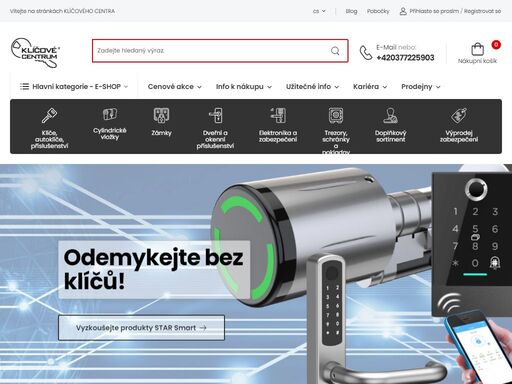
Task: Click the user account icon
Action: (x=403, y=11)
